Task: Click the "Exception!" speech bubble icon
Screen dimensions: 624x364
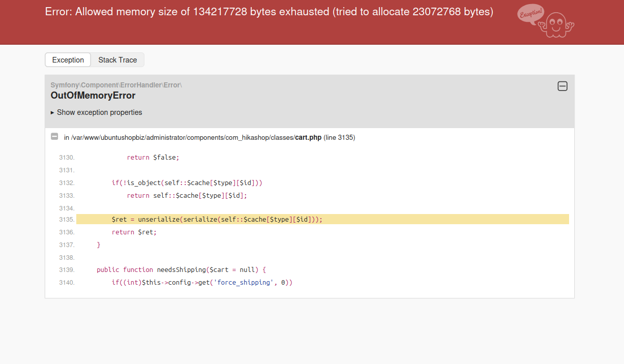Action: tap(530, 13)
